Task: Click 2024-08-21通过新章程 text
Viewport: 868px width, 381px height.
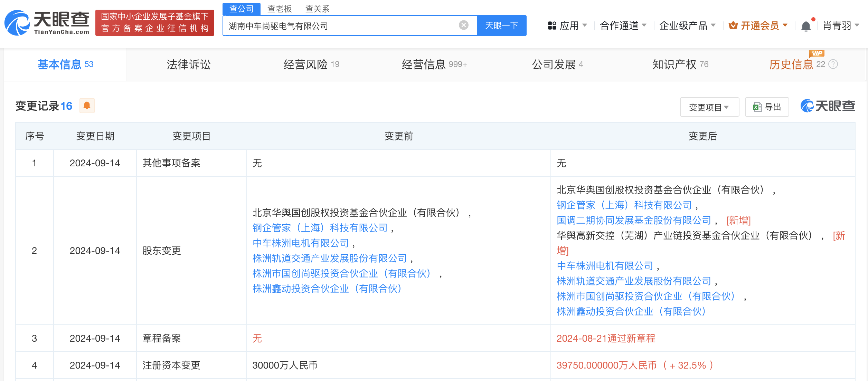Action: [x=606, y=338]
